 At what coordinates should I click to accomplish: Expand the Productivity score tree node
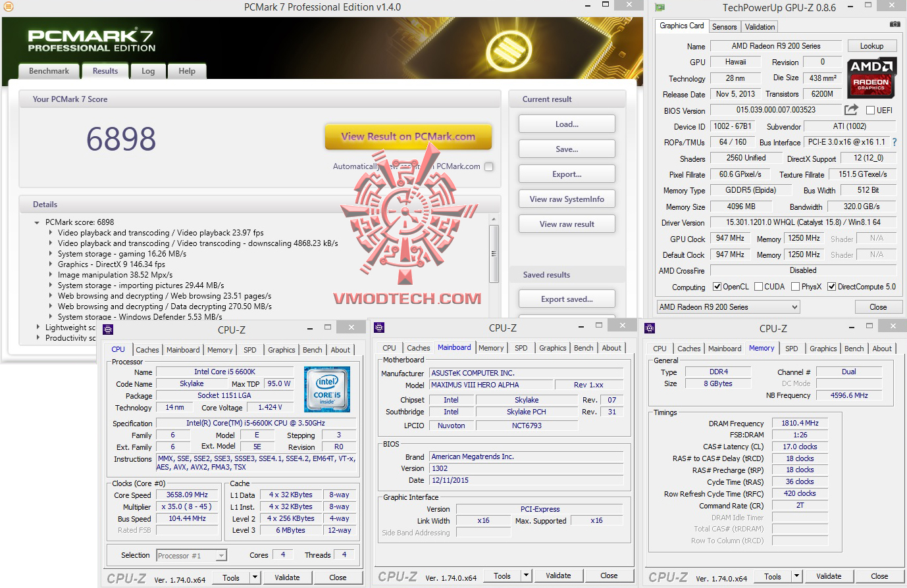coord(38,338)
